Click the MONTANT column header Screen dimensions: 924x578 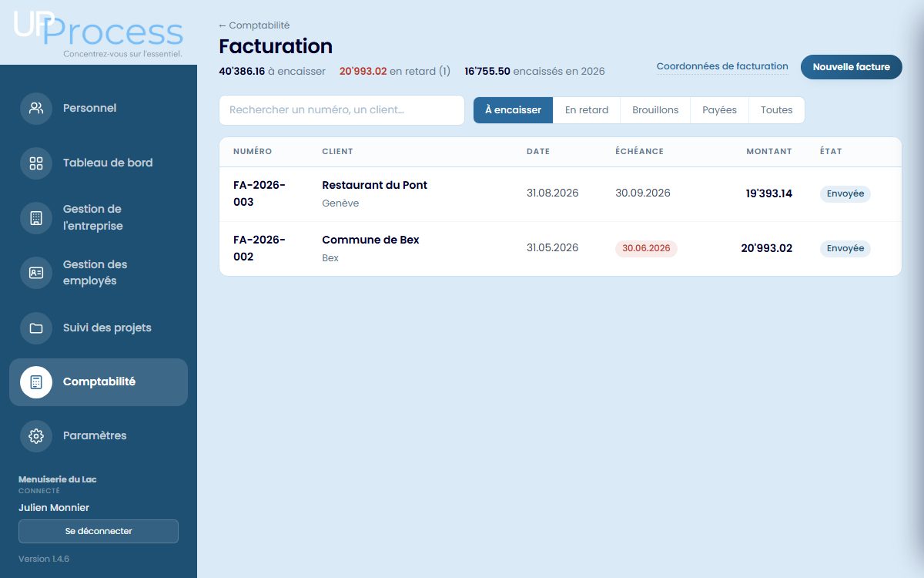[x=769, y=152]
